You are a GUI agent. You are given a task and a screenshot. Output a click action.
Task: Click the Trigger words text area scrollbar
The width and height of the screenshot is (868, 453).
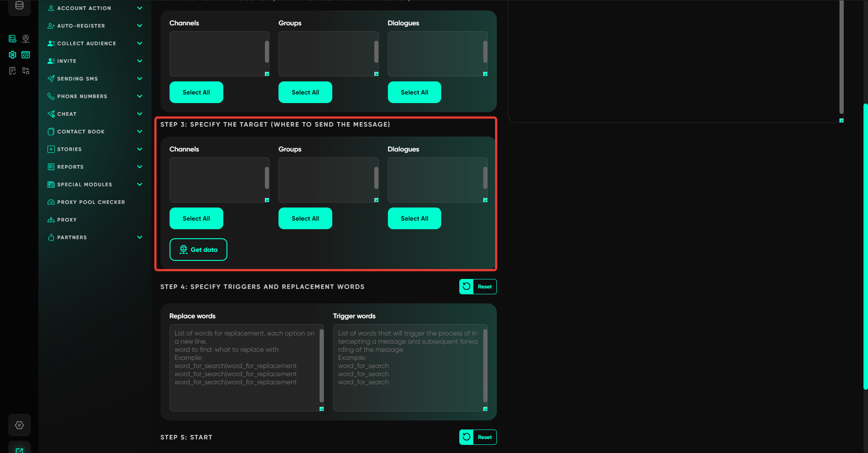pos(485,366)
